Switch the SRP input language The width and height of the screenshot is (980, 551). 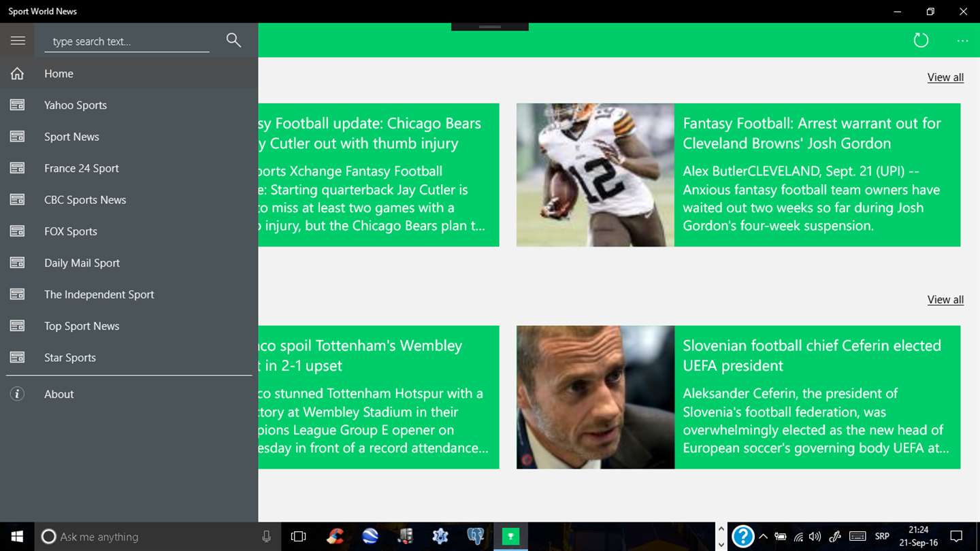click(x=882, y=537)
